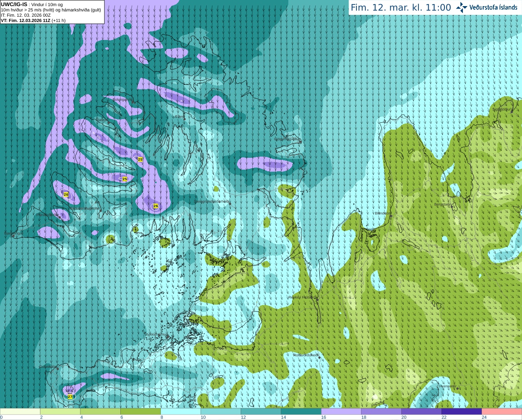Viewport: 522px width, 420px height.
Task: Click the Hveravellir station label
Action: tap(447, 386)
